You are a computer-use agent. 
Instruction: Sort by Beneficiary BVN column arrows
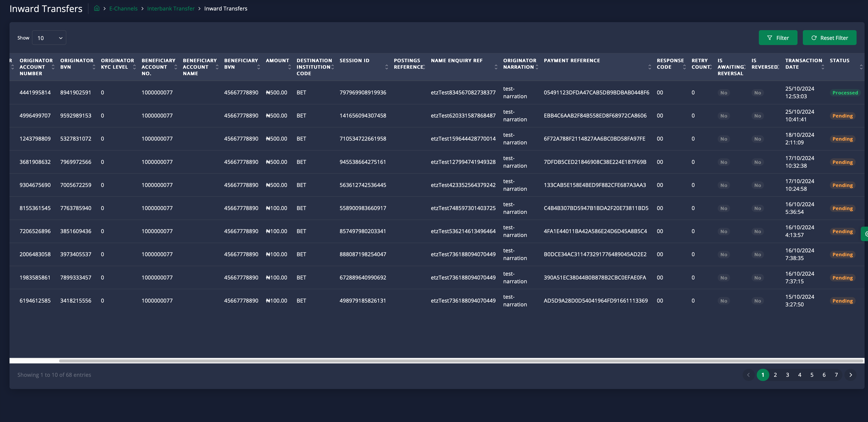[259, 67]
